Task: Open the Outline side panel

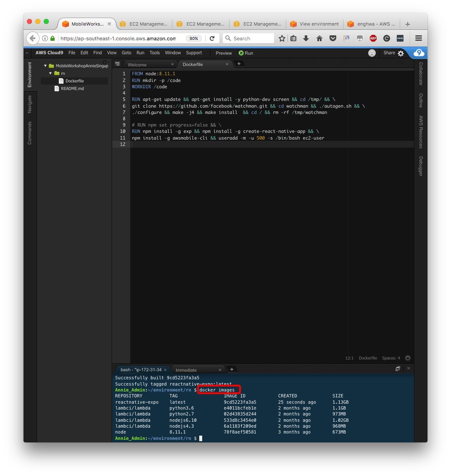Action: click(x=421, y=100)
